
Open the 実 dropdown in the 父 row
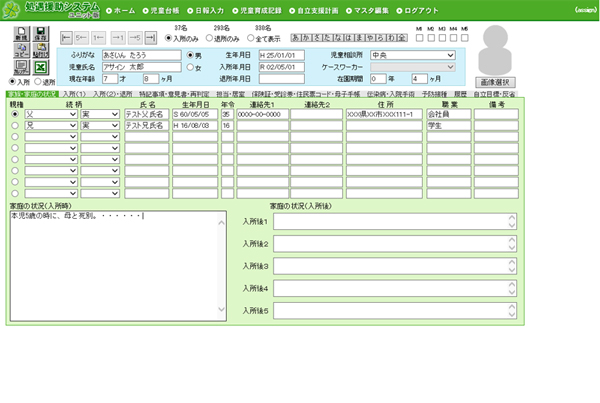(100, 114)
